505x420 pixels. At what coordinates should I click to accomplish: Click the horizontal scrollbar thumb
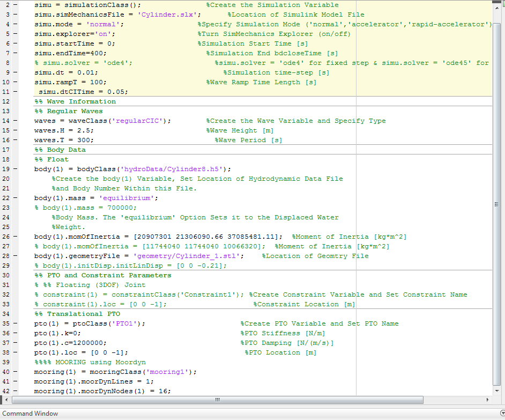pyautogui.click(x=217, y=400)
